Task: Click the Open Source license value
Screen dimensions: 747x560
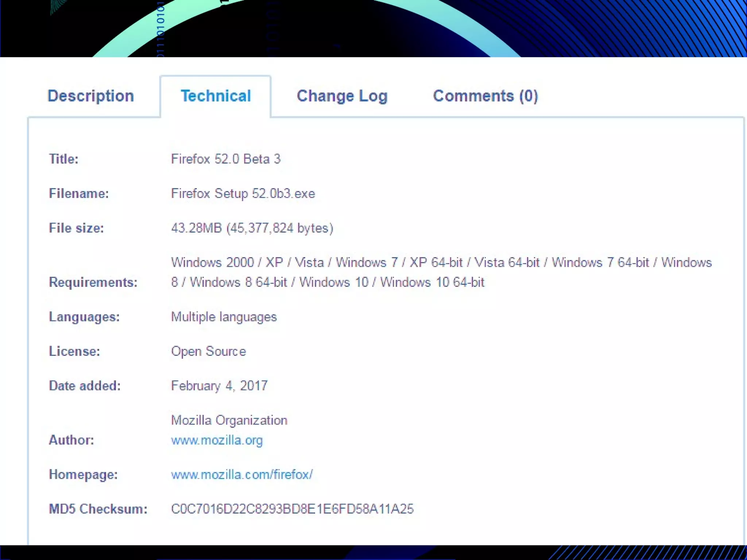Action: (208, 351)
